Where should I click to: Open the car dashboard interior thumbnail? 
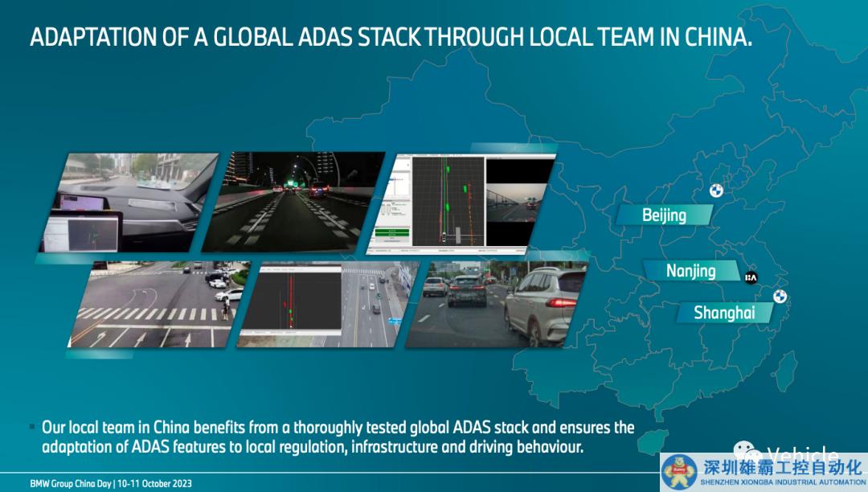[x=128, y=202]
